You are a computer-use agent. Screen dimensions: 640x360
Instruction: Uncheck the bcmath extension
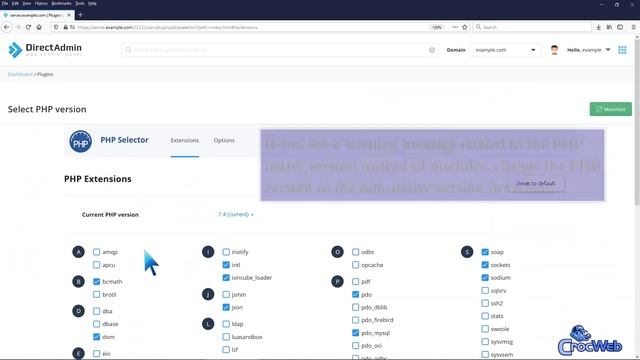96,282
